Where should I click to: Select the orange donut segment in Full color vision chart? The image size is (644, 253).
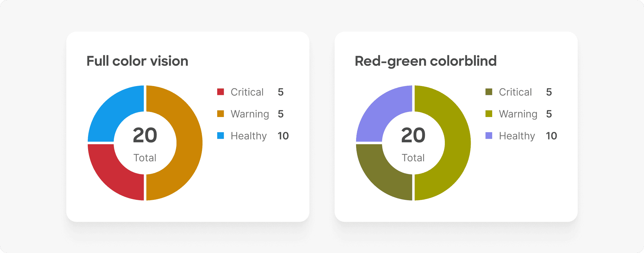click(x=189, y=143)
